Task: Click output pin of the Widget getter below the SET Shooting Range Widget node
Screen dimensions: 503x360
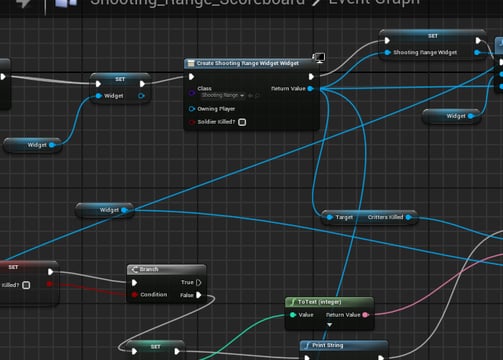Action: pos(471,116)
